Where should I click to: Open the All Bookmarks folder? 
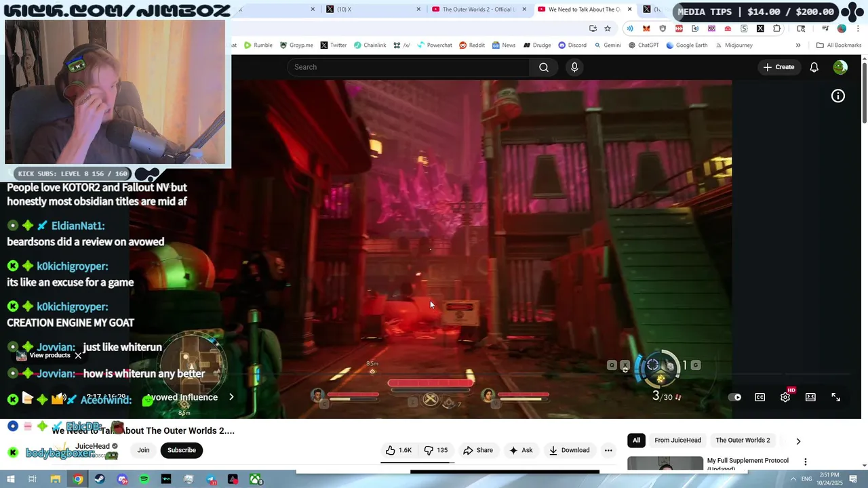(x=839, y=45)
